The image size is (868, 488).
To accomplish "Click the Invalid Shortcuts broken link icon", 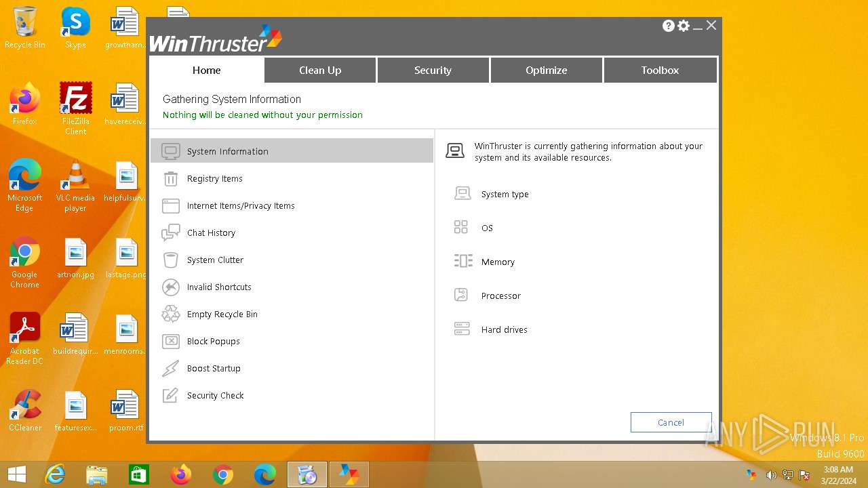I will [171, 287].
